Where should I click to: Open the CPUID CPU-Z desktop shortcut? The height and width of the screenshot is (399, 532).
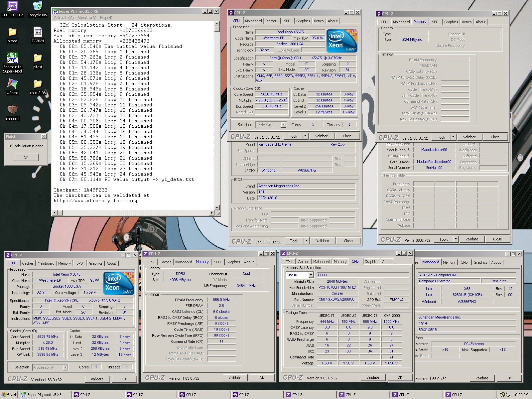pos(12,9)
